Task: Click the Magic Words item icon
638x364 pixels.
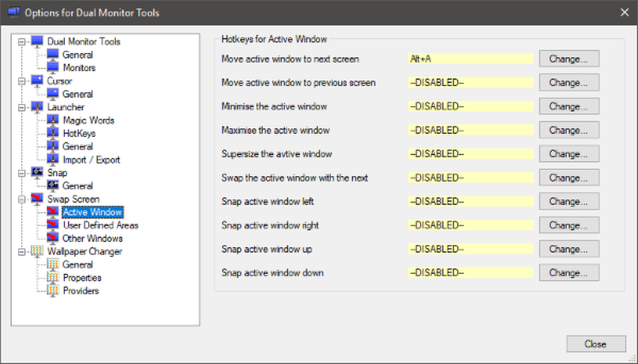Action: click(54, 120)
